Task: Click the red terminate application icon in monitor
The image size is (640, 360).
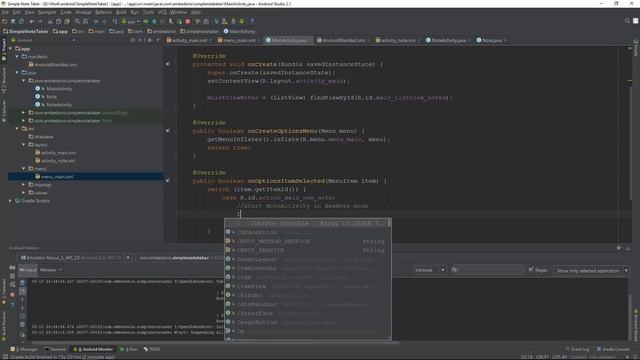Action: [x=12, y=294]
